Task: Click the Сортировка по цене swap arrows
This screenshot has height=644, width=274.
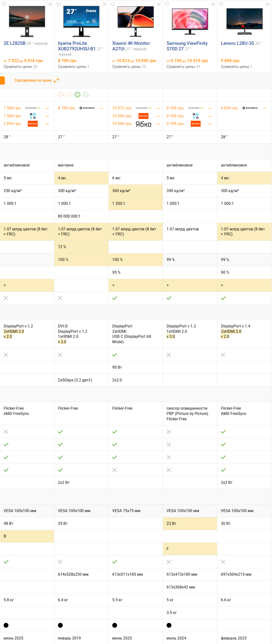Action: coord(56,80)
